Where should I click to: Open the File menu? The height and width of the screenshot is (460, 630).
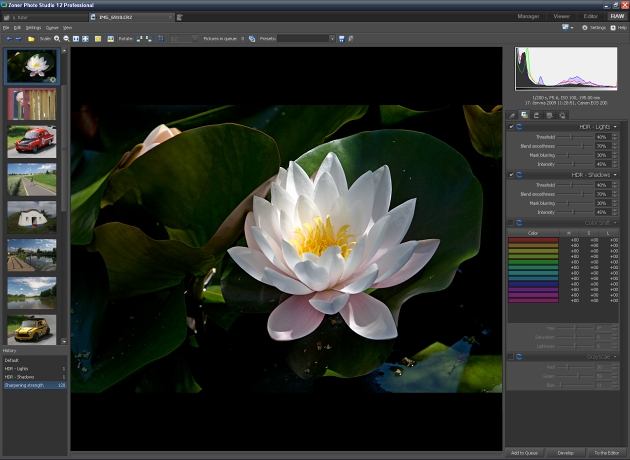click(x=6, y=28)
